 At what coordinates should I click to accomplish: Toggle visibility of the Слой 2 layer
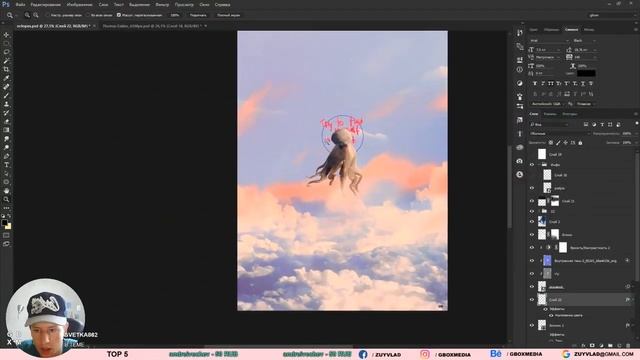(x=532, y=222)
